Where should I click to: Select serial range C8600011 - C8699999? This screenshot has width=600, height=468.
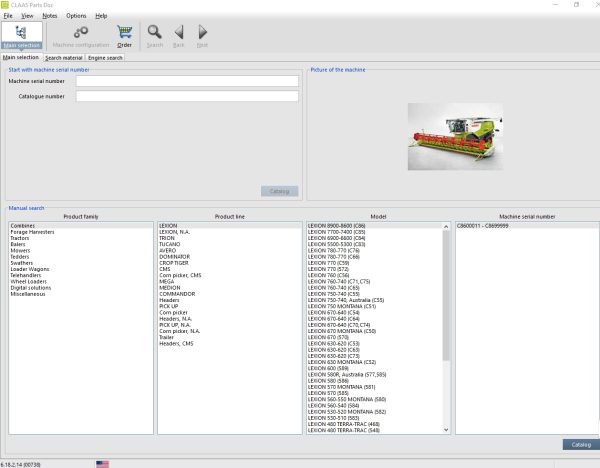(x=527, y=226)
